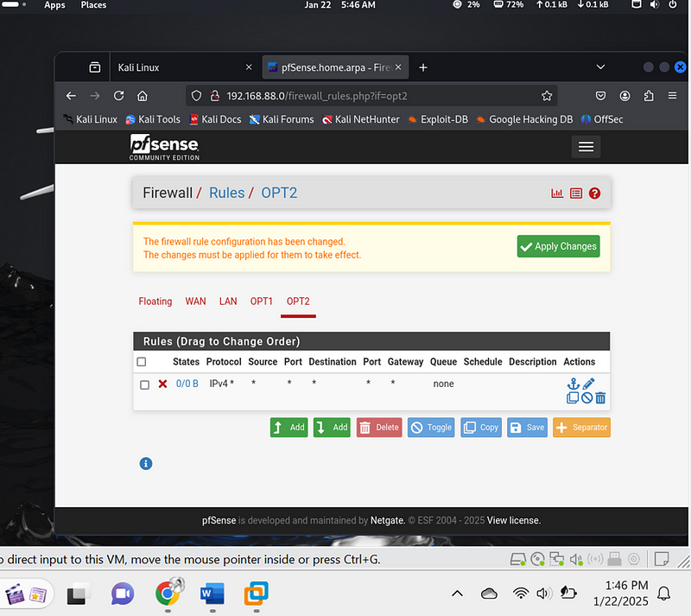Switch to the Floating rules tab
This screenshot has width=691, height=616.
pos(155,302)
